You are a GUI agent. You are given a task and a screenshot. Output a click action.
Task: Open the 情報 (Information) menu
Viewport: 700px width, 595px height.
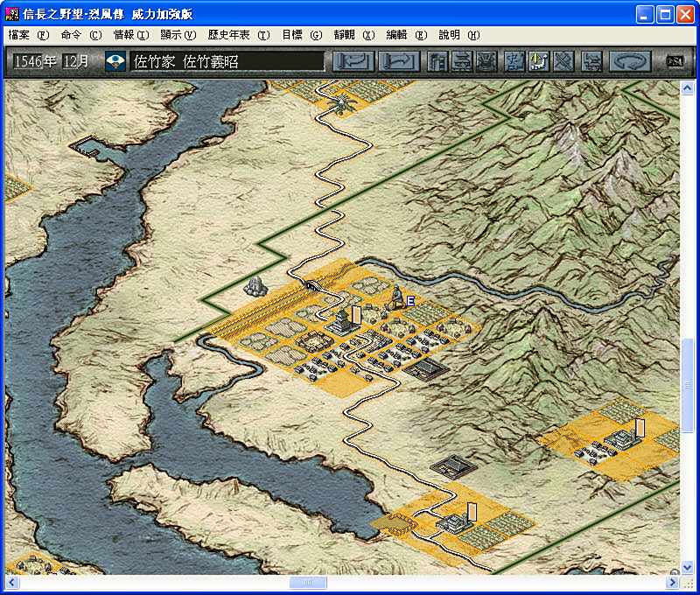131,35
